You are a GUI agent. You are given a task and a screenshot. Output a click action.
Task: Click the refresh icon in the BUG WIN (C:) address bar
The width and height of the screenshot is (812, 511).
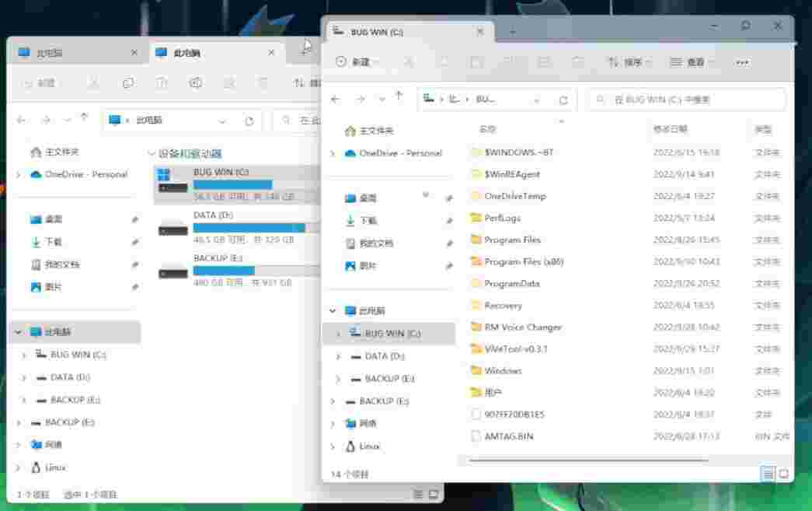pos(563,100)
